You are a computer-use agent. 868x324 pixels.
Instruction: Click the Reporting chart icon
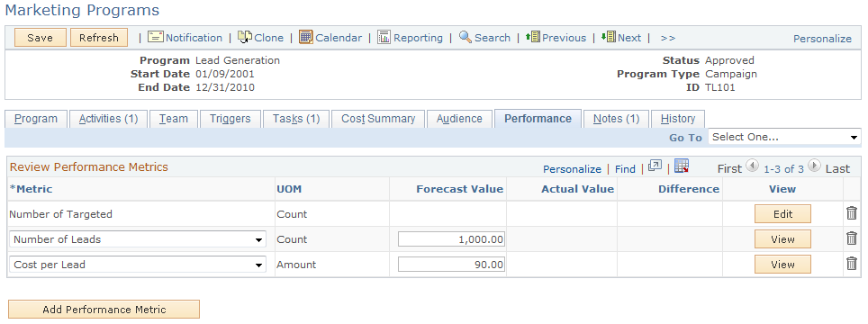point(384,37)
